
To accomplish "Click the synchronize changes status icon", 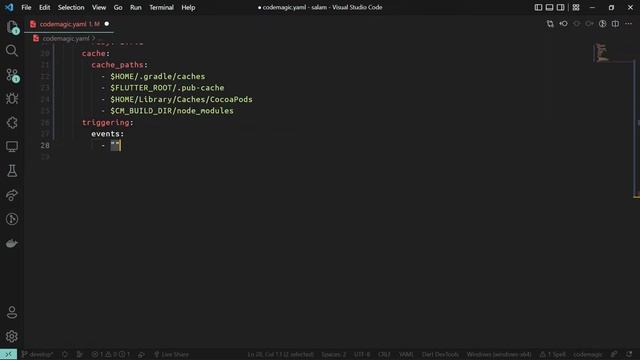I will [x=65, y=354].
